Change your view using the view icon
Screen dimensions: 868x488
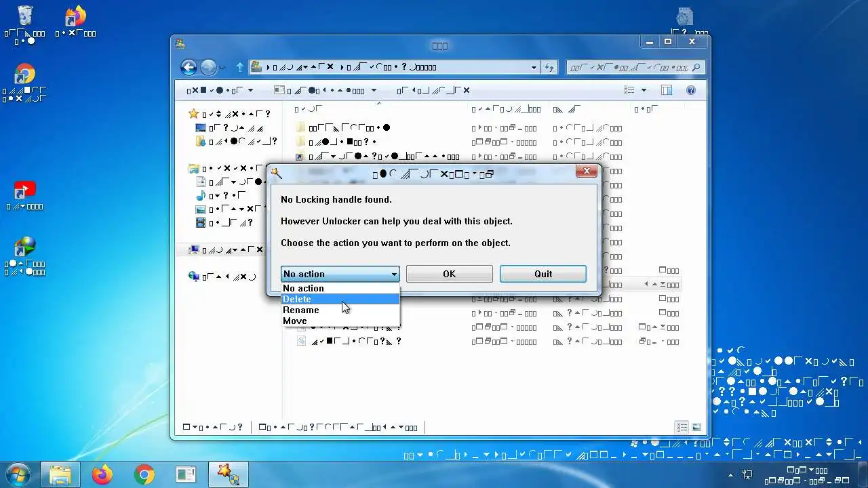pyautogui.click(x=629, y=90)
